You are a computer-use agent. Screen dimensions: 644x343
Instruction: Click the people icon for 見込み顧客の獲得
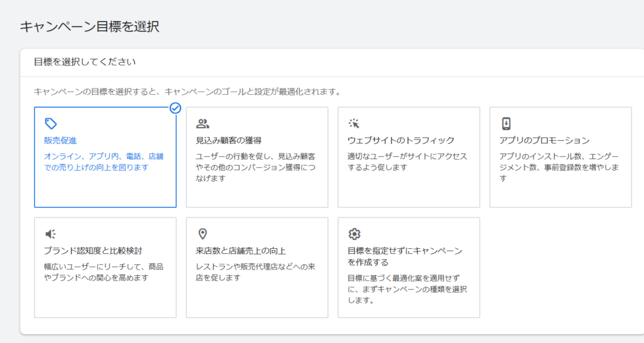(x=203, y=124)
